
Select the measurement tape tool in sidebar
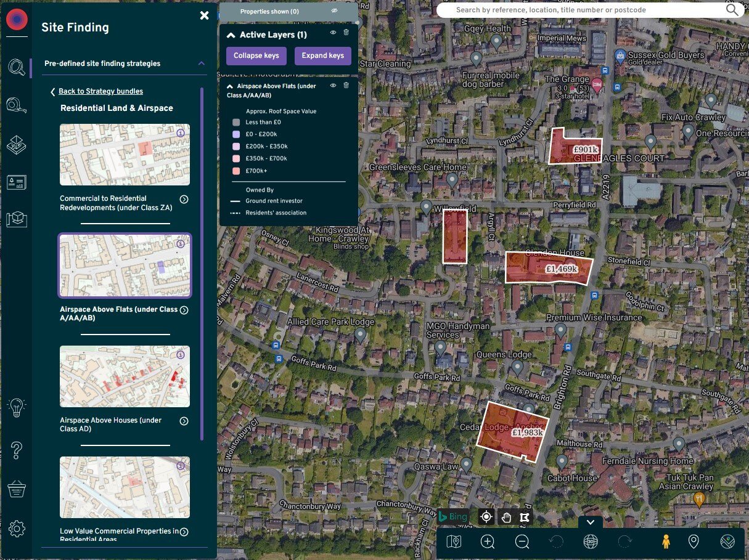(x=17, y=105)
